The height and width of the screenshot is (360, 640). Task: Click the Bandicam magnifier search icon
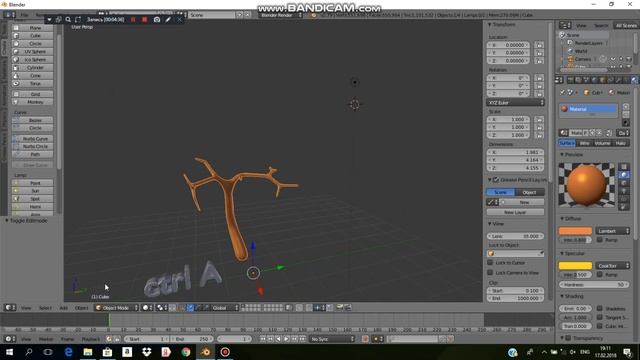click(68, 20)
